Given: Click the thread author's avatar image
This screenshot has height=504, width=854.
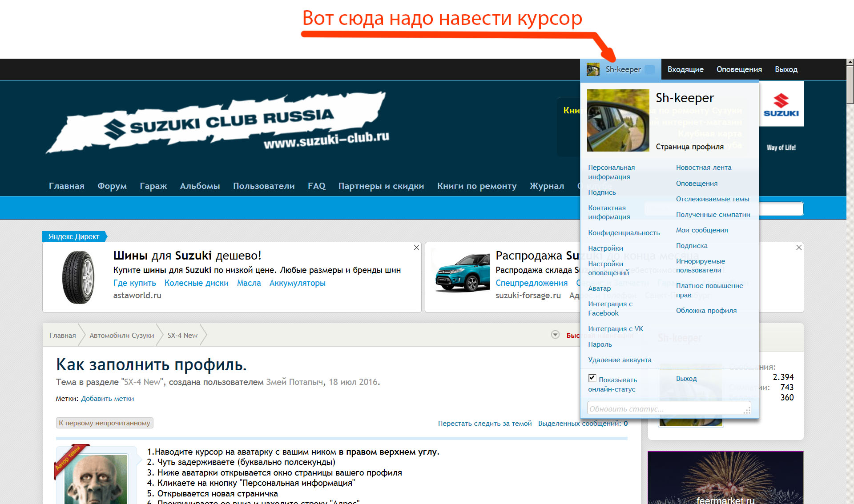Looking at the screenshot, I should tap(96, 479).
